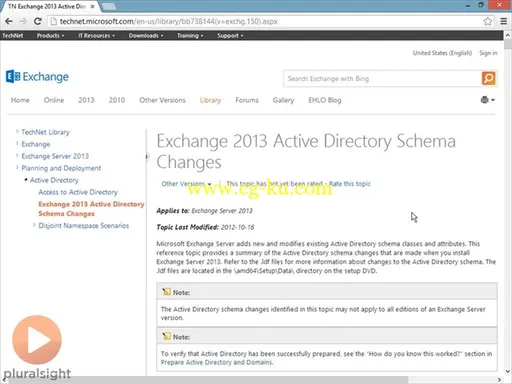
Task: Open the Products dropdown menu
Action: point(50,35)
